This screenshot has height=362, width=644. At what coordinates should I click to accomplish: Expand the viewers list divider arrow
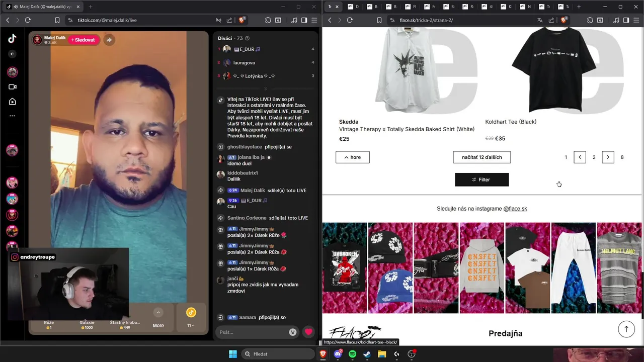[x=265, y=88]
